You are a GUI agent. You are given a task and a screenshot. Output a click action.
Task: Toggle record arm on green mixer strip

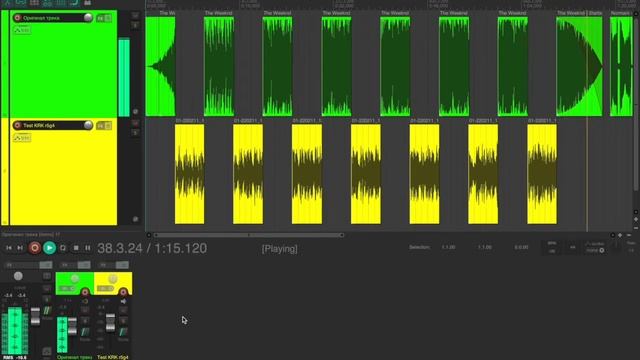click(85, 292)
